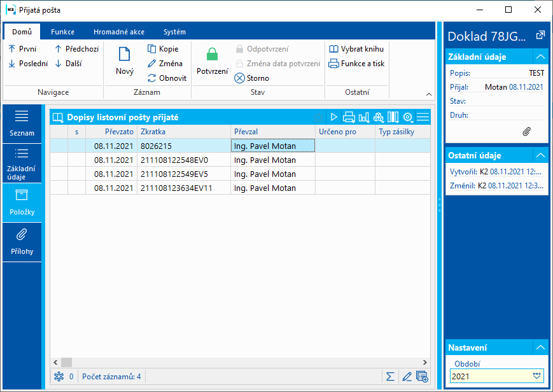Click the Vybrat knihu button
553x392 pixels.
click(x=356, y=49)
